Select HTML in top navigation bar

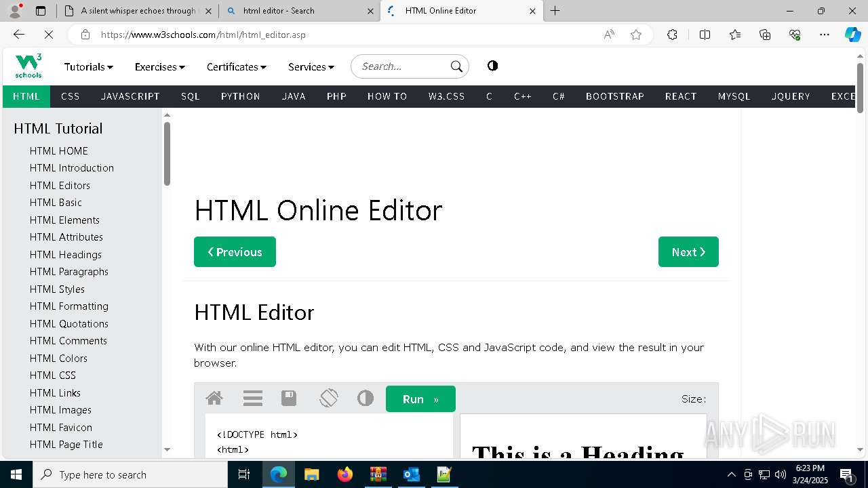[x=26, y=96]
